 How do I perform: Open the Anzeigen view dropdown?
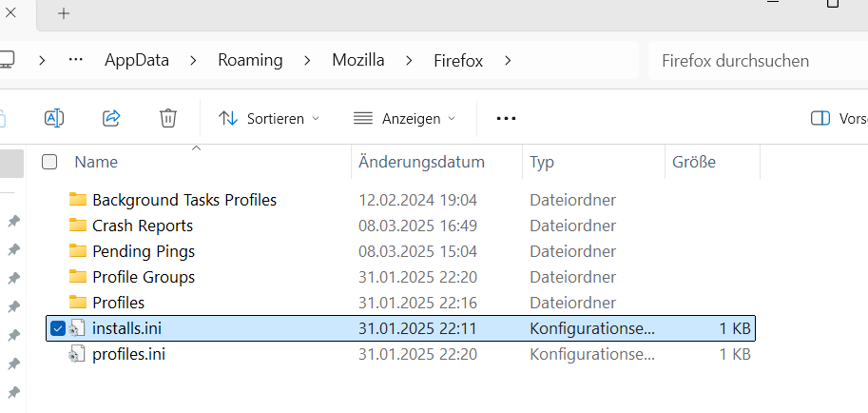pos(404,118)
